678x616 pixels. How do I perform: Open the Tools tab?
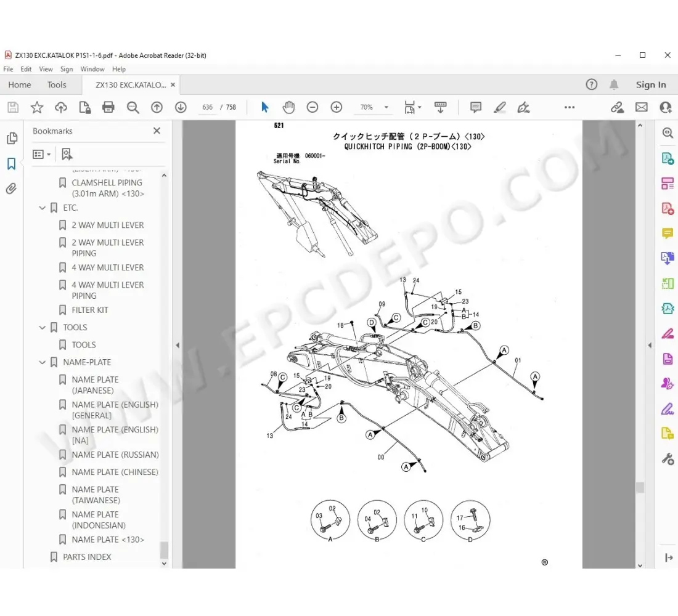click(x=57, y=84)
